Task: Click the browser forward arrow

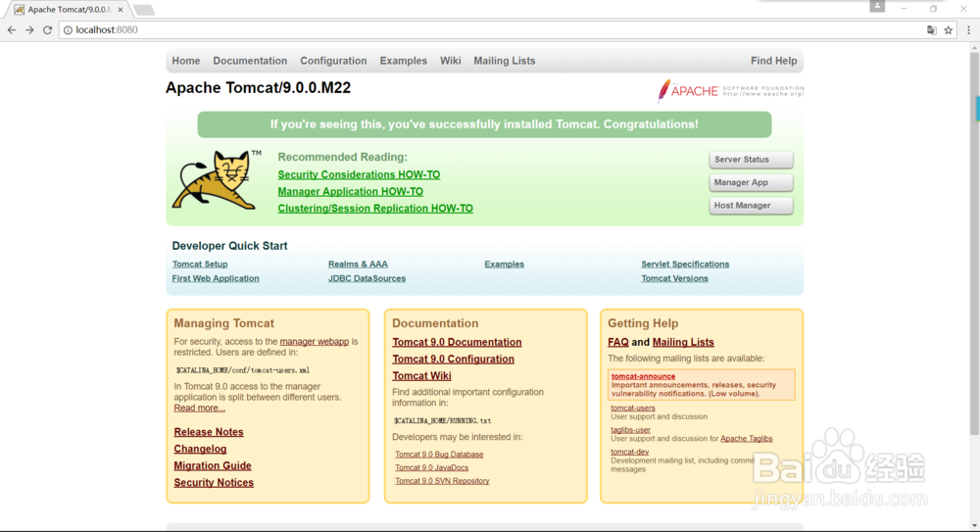Action: click(x=29, y=29)
